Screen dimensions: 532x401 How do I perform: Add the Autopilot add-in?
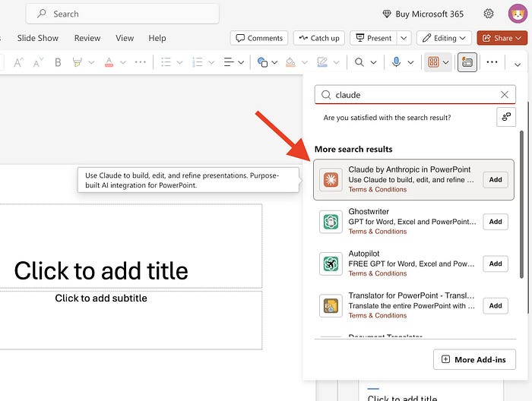coord(496,264)
